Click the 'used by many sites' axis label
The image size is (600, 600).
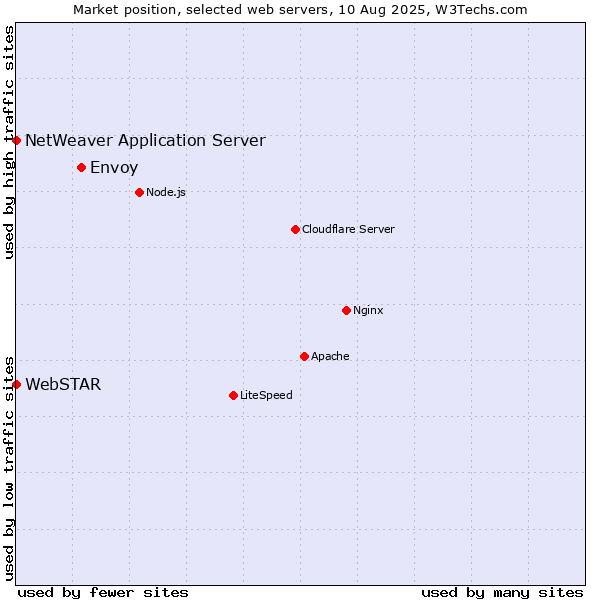(x=502, y=593)
